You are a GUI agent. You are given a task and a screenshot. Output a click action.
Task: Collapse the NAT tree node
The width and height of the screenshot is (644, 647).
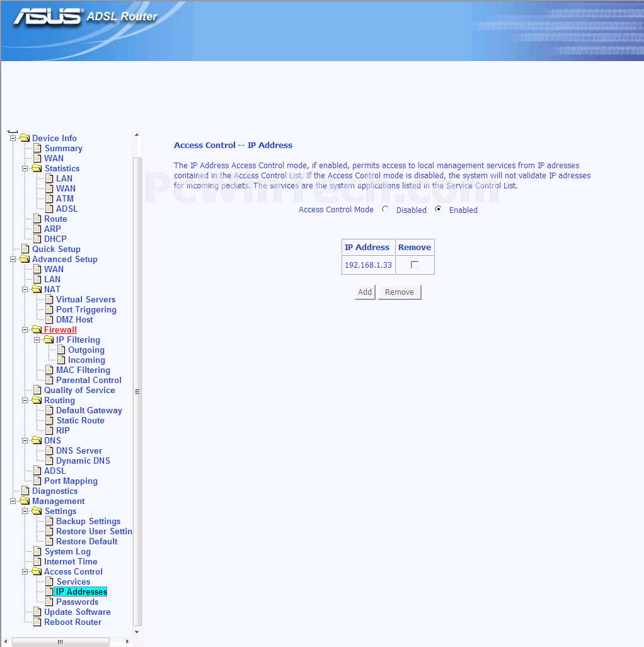(25, 289)
